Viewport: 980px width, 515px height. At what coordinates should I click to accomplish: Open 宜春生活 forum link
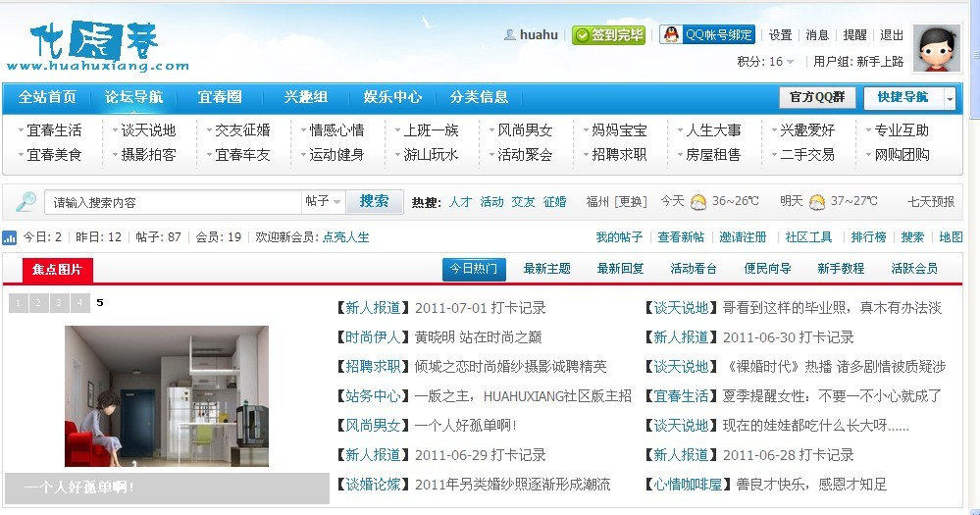click(x=54, y=130)
